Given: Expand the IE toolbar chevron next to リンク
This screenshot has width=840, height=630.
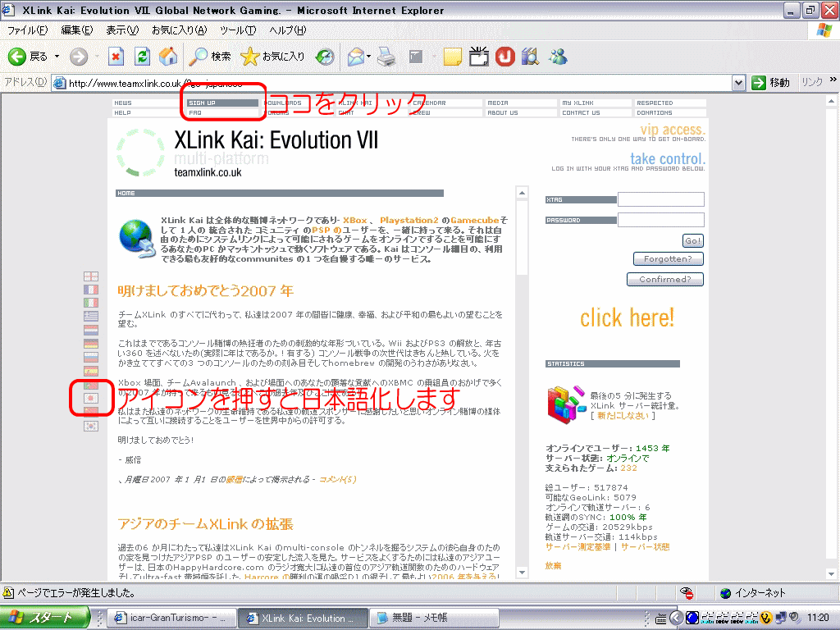Looking at the screenshot, I should [833, 80].
